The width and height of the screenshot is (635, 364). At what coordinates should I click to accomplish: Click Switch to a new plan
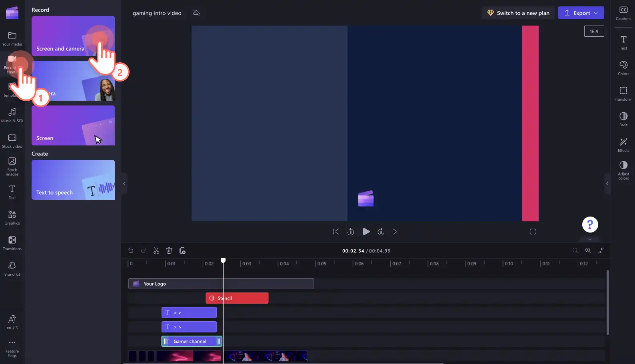coord(518,13)
